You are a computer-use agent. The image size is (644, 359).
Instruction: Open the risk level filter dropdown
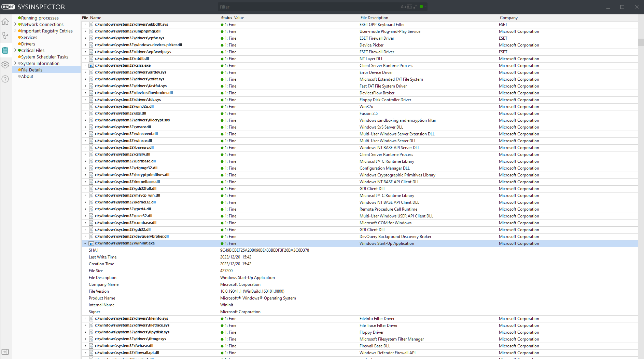[423, 6]
